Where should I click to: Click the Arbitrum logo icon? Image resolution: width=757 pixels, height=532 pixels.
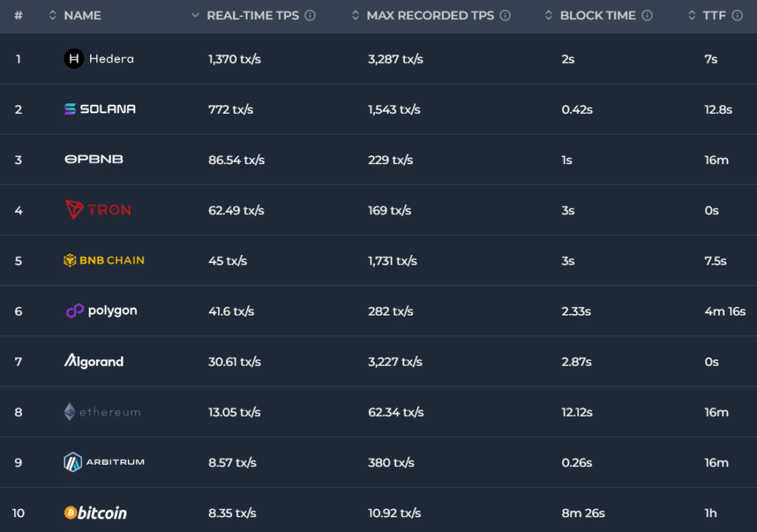[x=72, y=463]
